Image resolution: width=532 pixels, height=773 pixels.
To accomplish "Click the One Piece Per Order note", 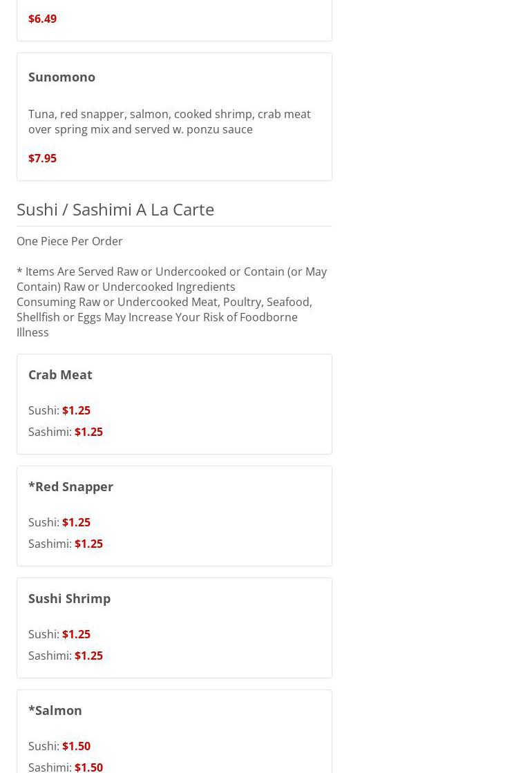I will point(69,241).
